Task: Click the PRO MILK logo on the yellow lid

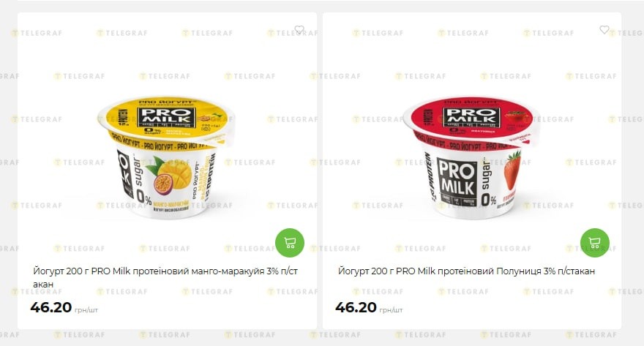Action: 166,116
